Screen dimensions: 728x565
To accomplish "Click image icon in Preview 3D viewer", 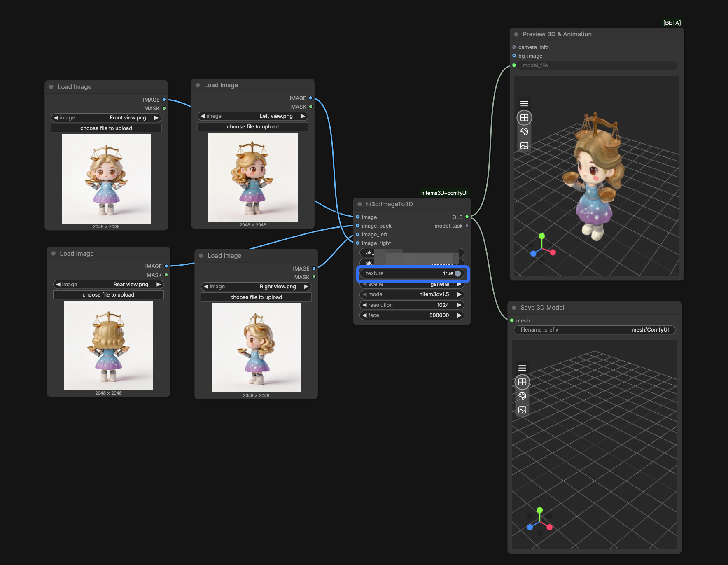I will click(524, 146).
